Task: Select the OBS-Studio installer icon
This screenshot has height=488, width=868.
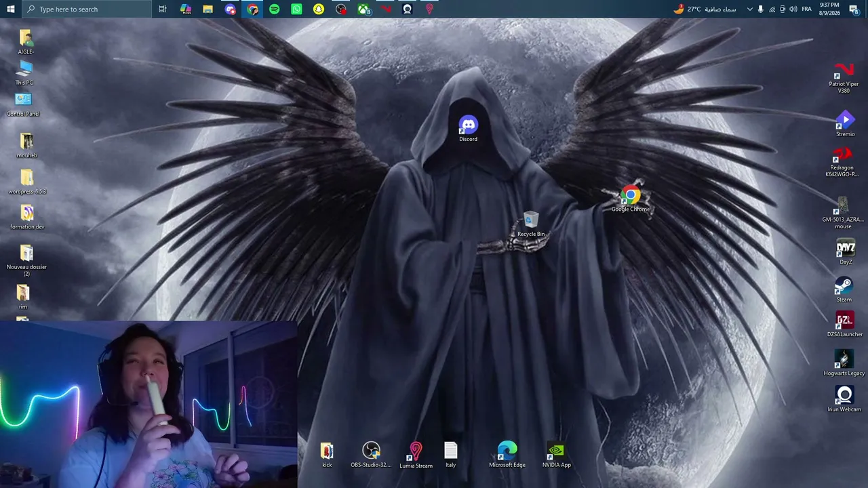Action: pyautogui.click(x=371, y=455)
